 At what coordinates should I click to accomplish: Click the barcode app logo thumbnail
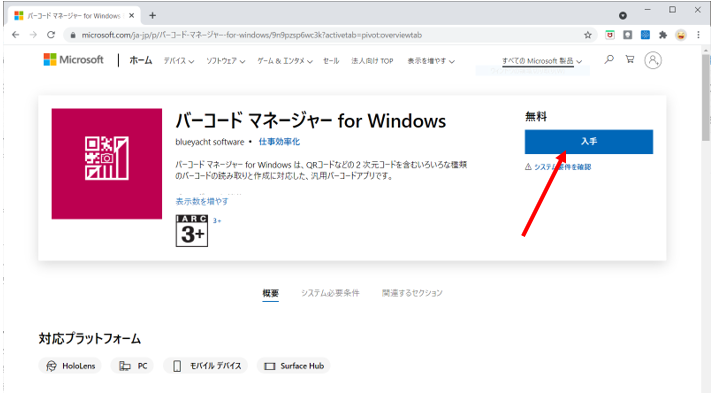pos(107,164)
